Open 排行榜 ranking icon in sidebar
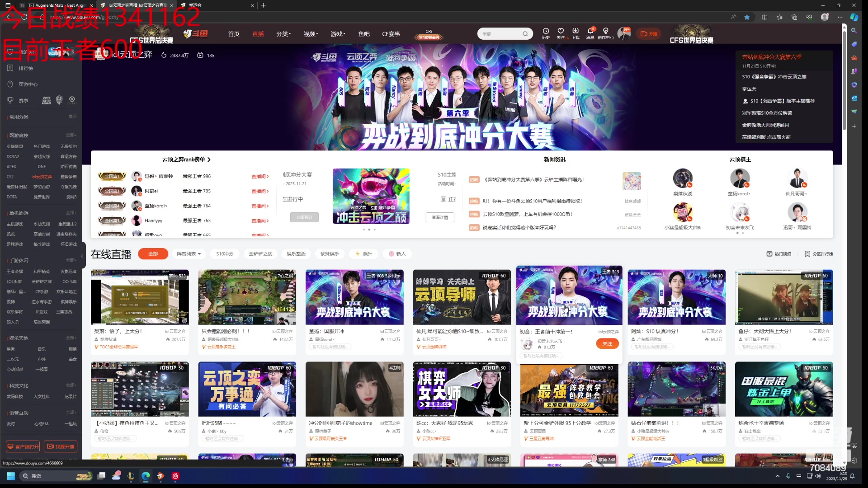The width and height of the screenshot is (868, 488). (10, 68)
